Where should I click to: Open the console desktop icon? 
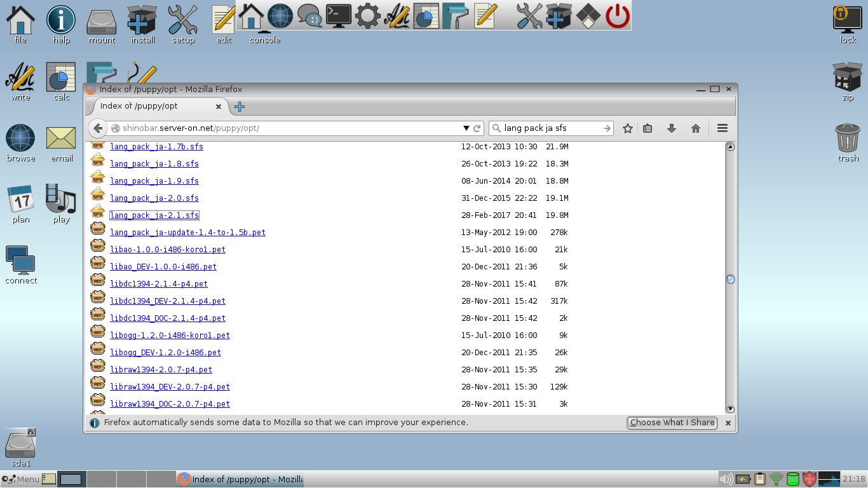point(264,24)
